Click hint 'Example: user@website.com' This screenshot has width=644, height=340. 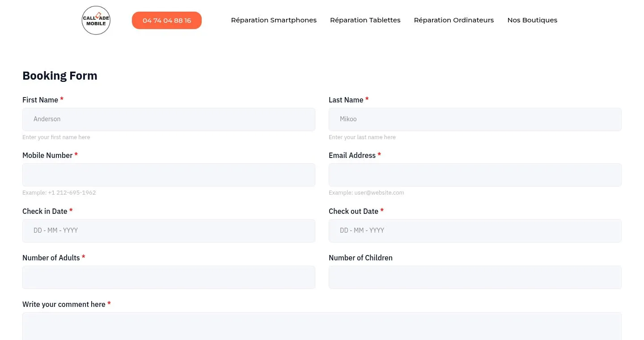coord(366,193)
